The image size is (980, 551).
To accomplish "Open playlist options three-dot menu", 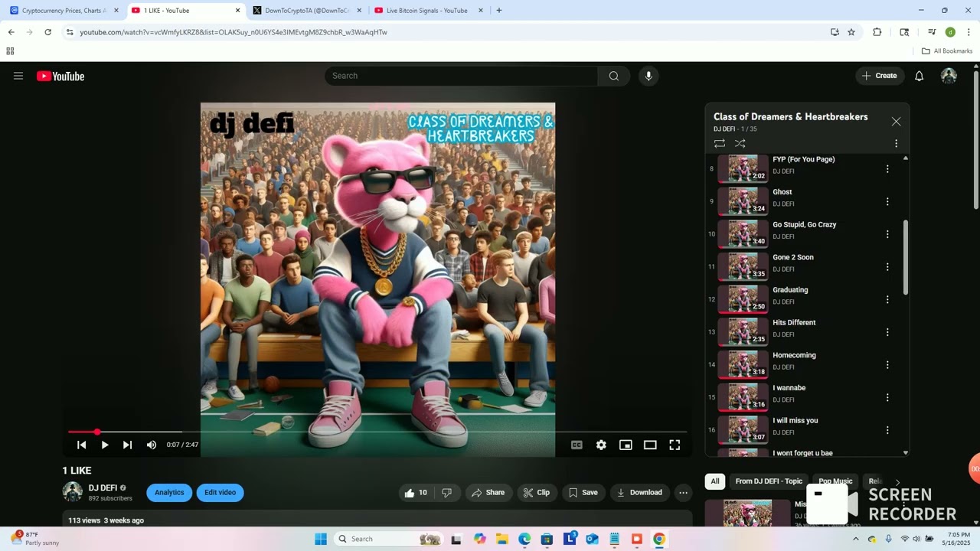I will coord(896,143).
